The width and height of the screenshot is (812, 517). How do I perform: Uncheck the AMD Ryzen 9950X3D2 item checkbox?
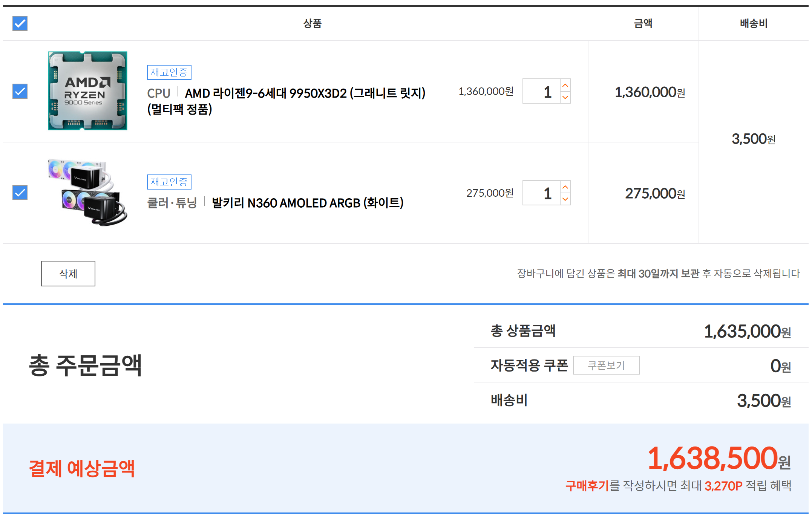coord(20,91)
